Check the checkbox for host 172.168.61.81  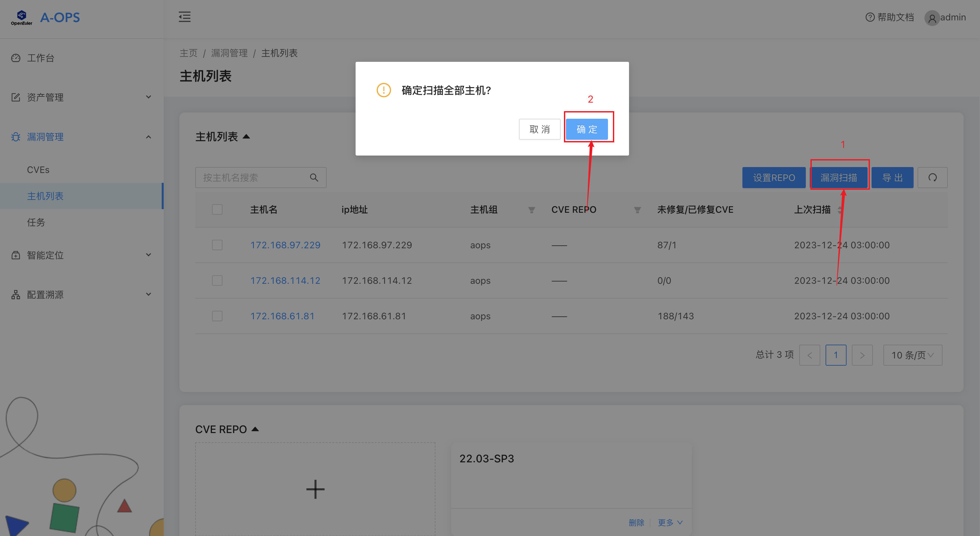coord(217,316)
